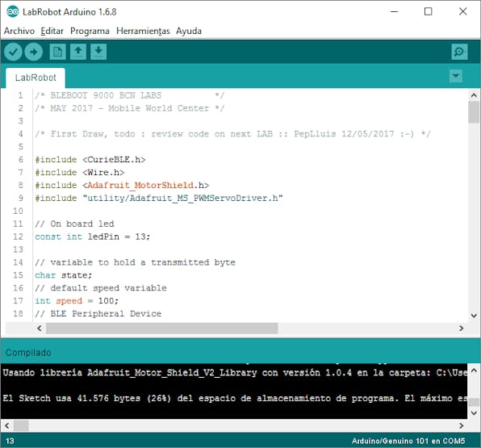Click editor vertical scrollbar thumb
Screen dimensions: 481x448
click(474, 112)
